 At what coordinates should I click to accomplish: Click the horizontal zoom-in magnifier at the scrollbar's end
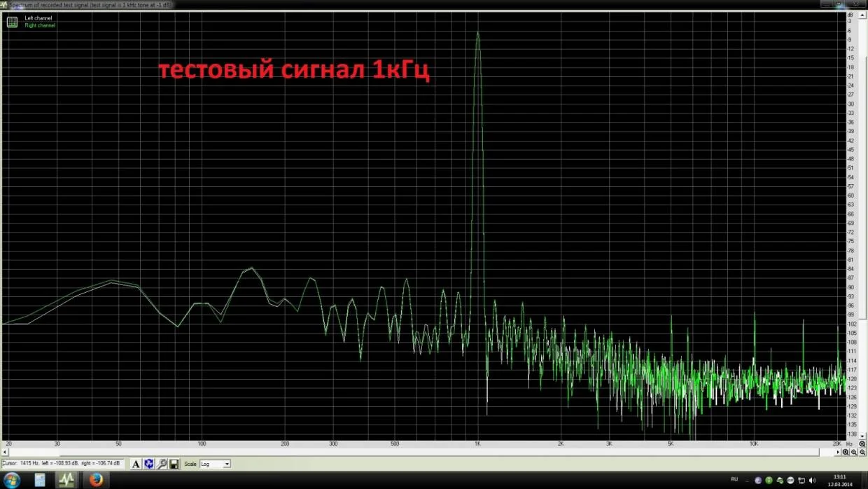[846, 452]
